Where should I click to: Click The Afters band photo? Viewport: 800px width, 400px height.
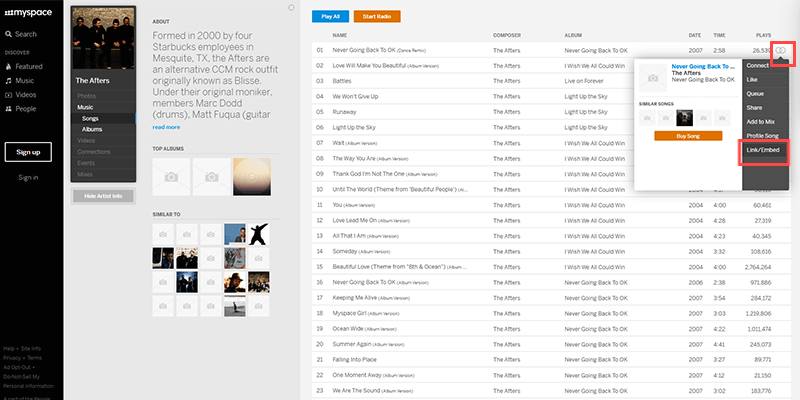[103, 38]
